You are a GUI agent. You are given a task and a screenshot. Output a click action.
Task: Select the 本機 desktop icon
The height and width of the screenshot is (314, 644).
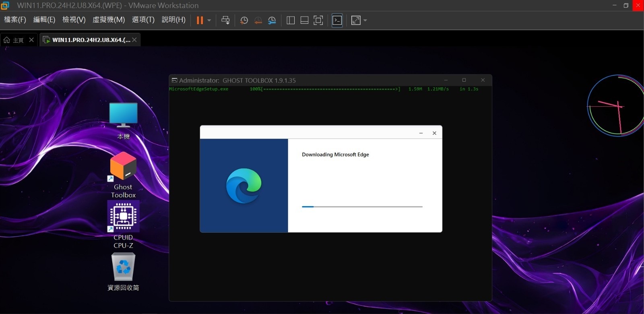point(123,121)
